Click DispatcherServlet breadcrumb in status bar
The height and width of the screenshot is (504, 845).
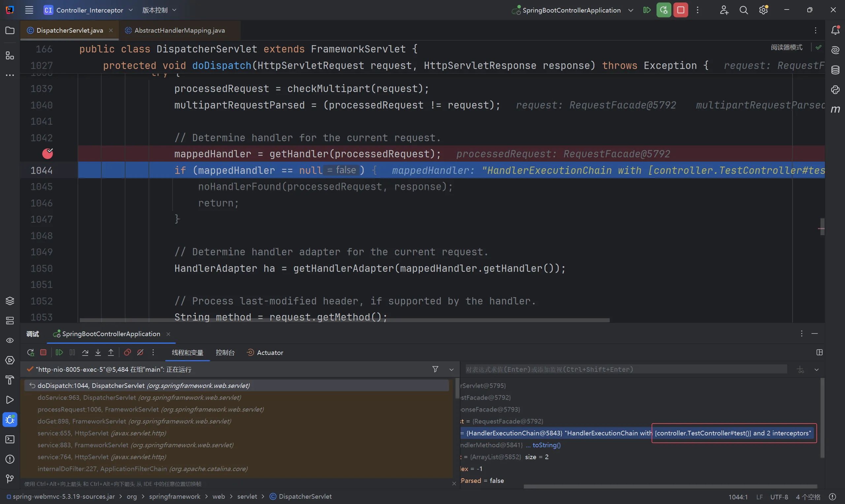pyautogui.click(x=301, y=496)
